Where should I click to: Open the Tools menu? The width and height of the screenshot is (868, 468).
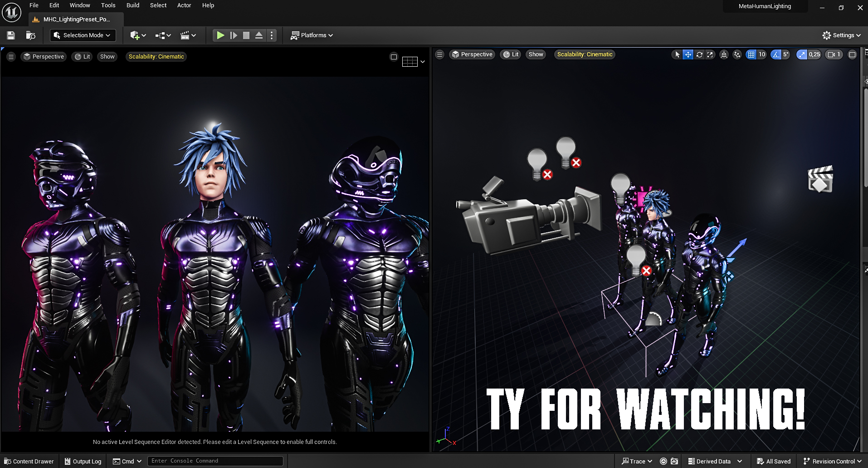(108, 5)
